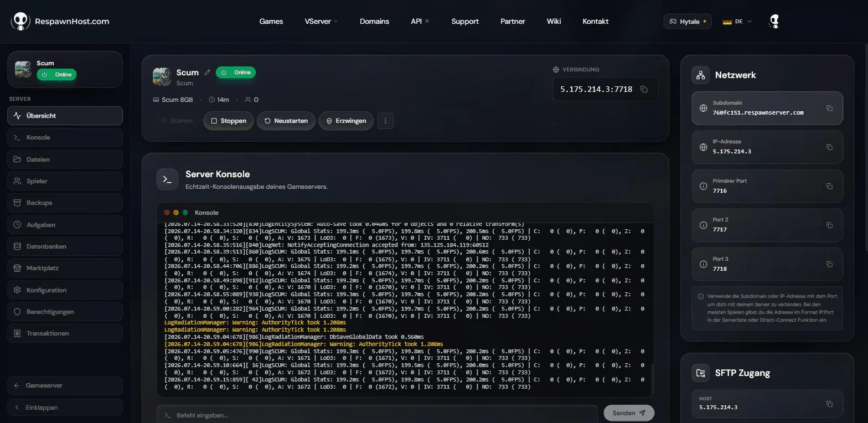
Task: Copy the subdomain 760fc151.respawnserver.com
Action: [829, 108]
